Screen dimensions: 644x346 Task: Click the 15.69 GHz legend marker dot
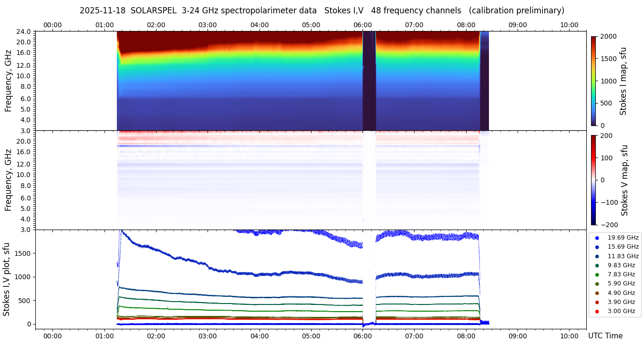point(597,247)
